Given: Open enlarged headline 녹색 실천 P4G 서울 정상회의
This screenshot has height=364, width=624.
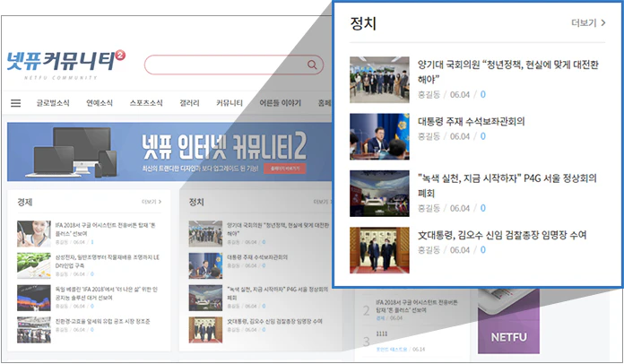Looking at the screenshot, I should 507,186.
